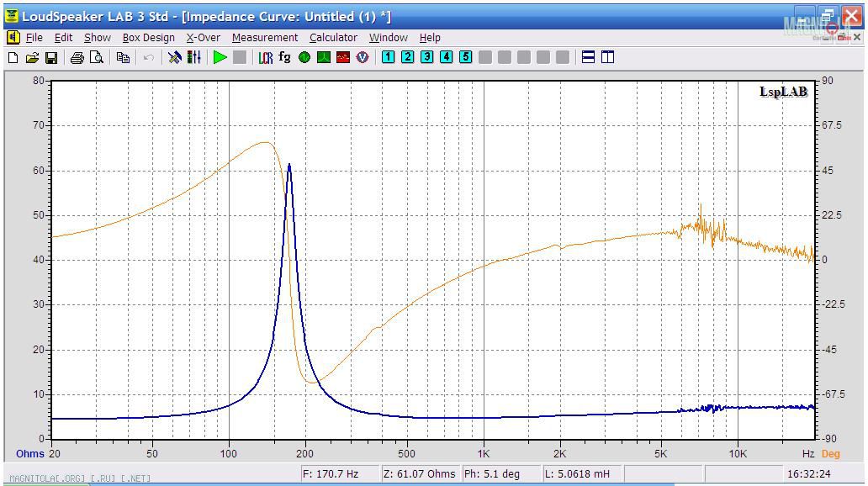868x486 pixels.
Task: Open the LCR meter tool
Action: 266,57
